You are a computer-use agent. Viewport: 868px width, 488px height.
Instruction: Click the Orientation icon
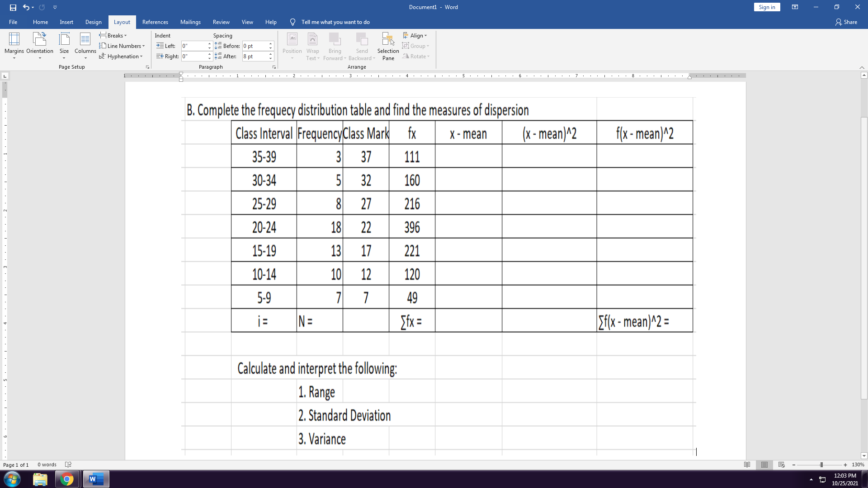pyautogui.click(x=40, y=45)
